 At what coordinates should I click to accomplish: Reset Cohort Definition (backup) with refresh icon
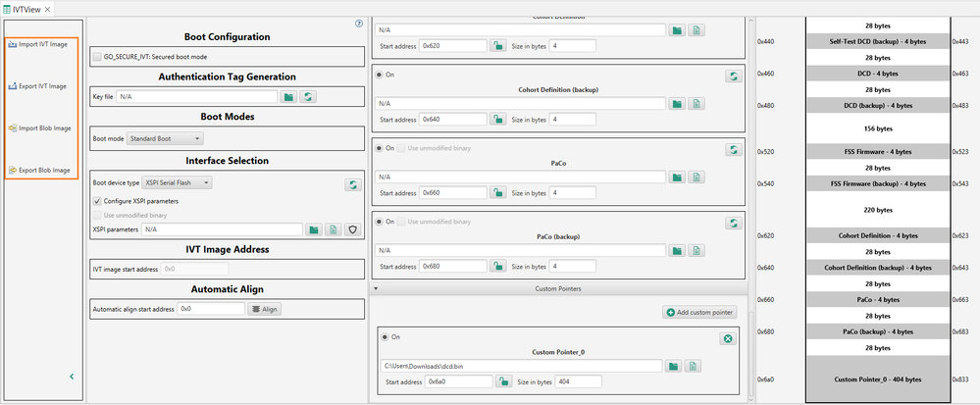point(733,76)
